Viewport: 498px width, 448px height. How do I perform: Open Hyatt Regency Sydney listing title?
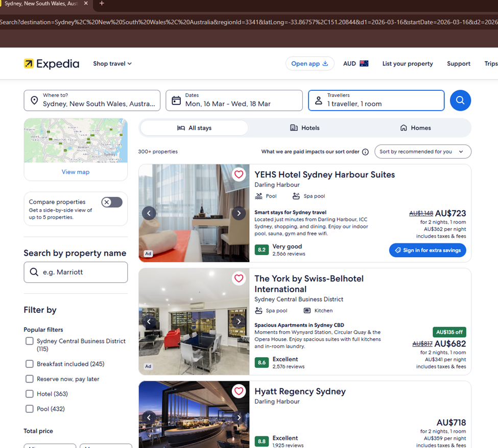[300, 391]
